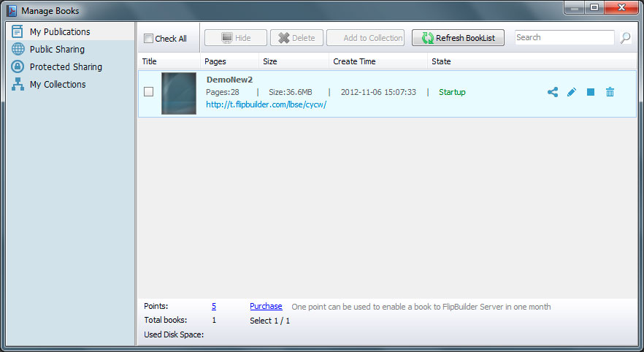Click the square stop icon for DemoNew2
This screenshot has width=644, height=352.
591,92
